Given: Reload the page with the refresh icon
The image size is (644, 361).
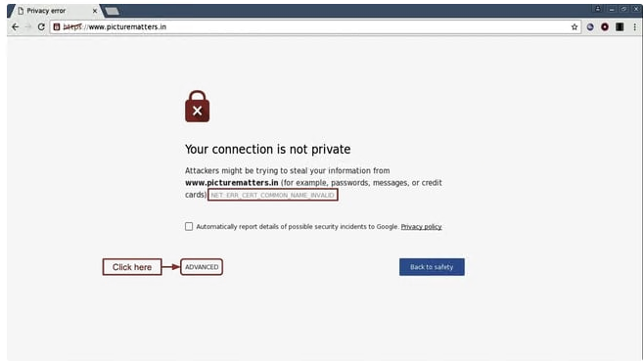Looking at the screenshot, I should pyautogui.click(x=41, y=27).
